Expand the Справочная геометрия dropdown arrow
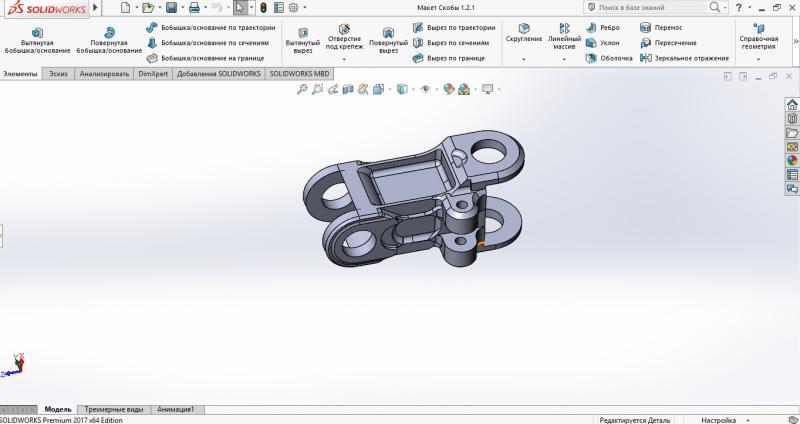Screen dimensions: 800x424 (758, 60)
